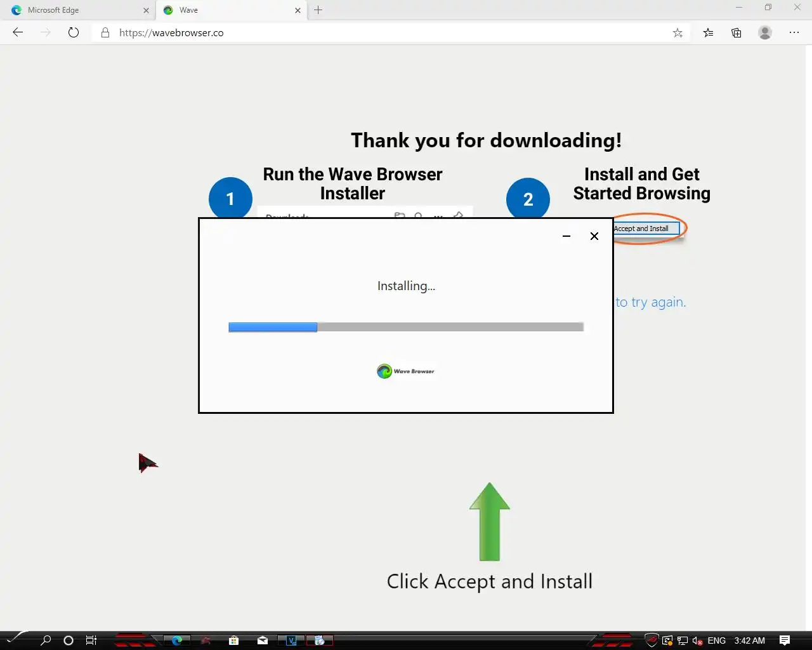The height and width of the screenshot is (650, 812).
Task: Click 'Install and Get Started Browsing' heading
Action: click(641, 183)
